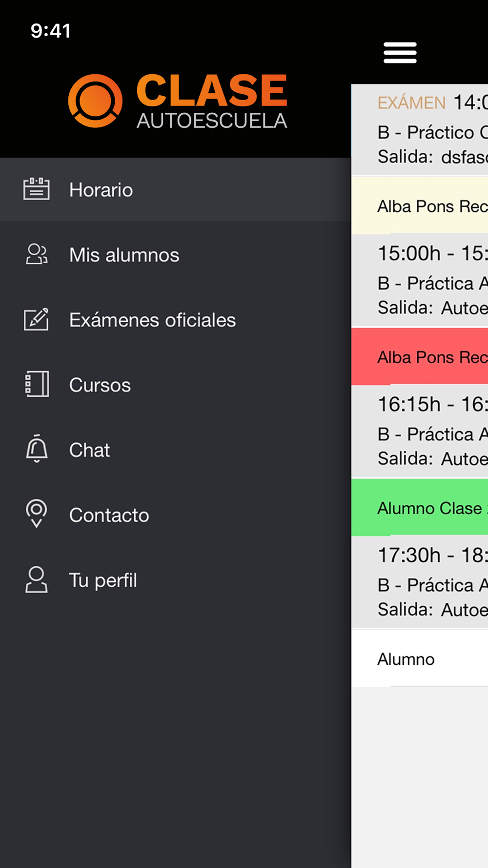Open the Horario menu item
This screenshot has height=868, width=488.
176,189
